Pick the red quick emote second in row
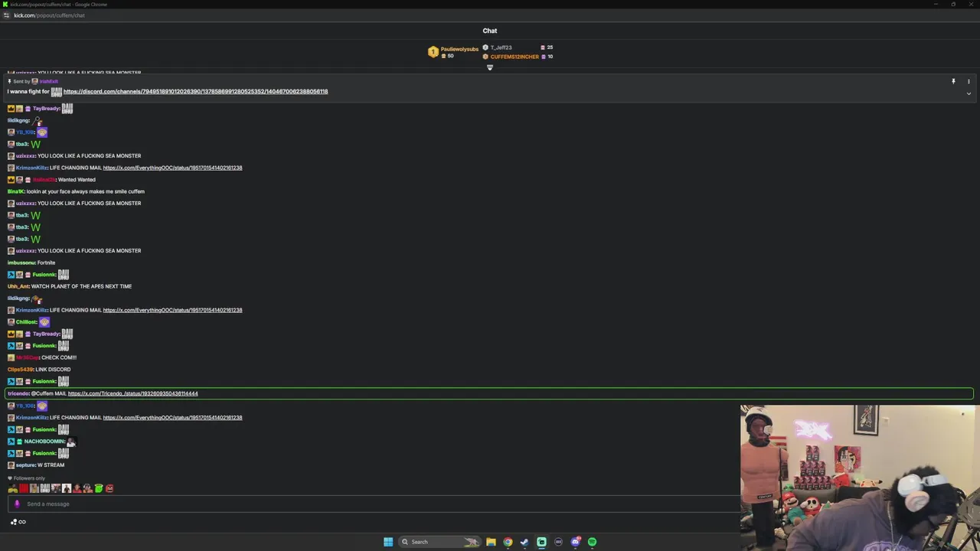Image resolution: width=980 pixels, height=551 pixels. pyautogui.click(x=24, y=488)
